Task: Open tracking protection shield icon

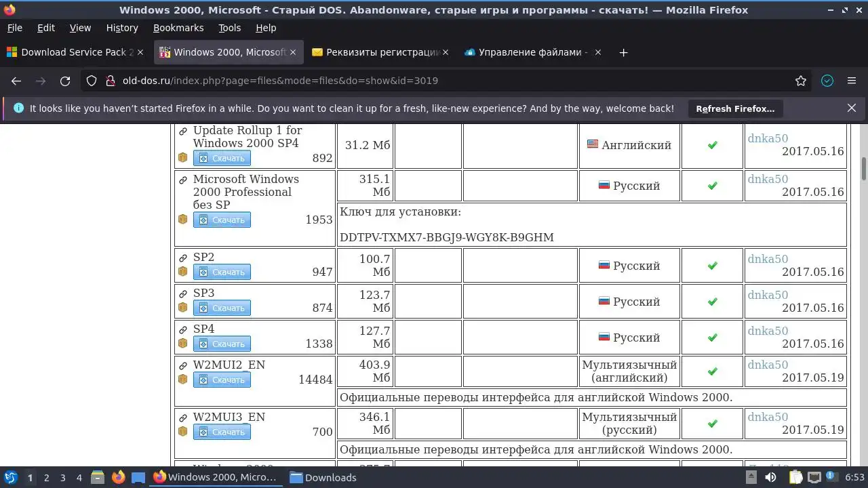Action: click(92, 81)
